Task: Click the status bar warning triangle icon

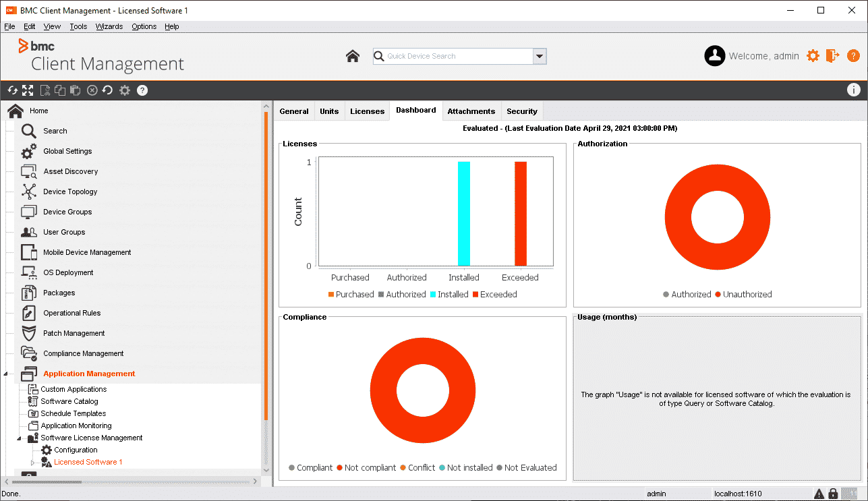Action: 819,494
